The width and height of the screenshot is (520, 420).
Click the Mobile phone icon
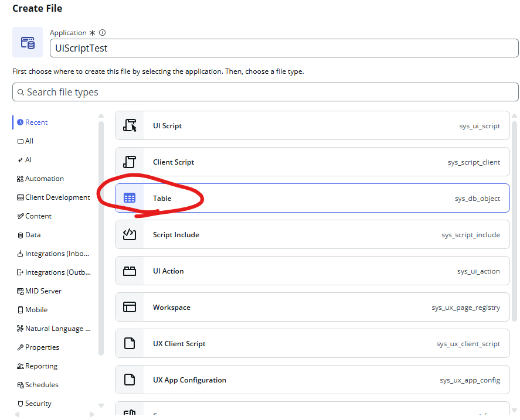pyautogui.click(x=21, y=310)
